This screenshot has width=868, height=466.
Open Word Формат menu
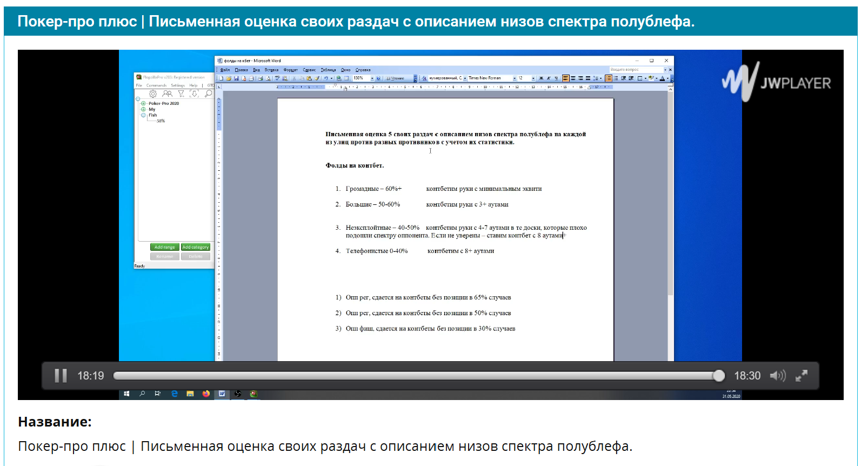point(291,70)
